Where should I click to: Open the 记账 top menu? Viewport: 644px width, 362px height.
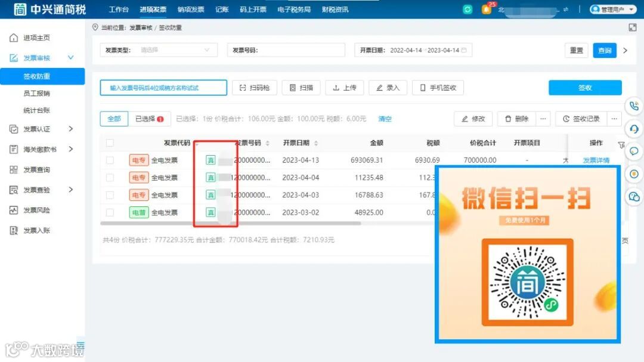tap(222, 10)
